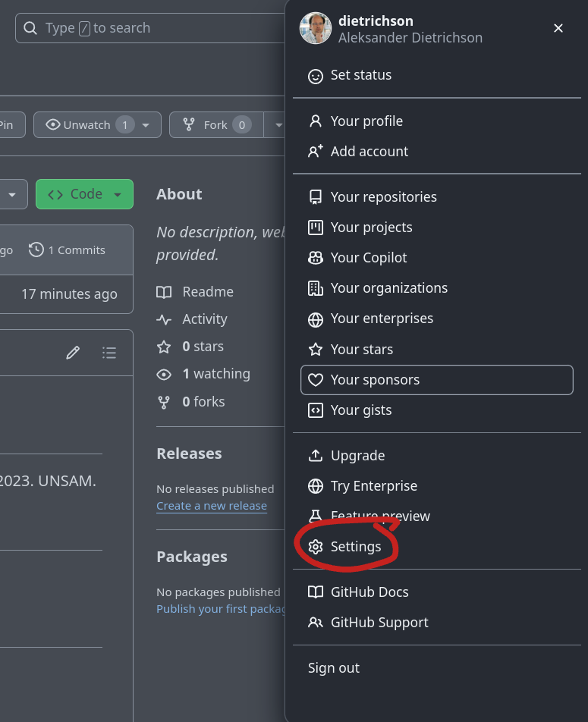Screen dimensions: 588x722
Task: Choose Your sponsors in the menu
Action: coord(375,380)
